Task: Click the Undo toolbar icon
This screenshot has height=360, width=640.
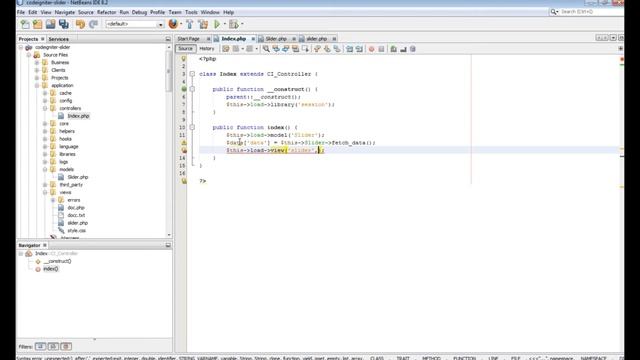Action: (x=80, y=24)
